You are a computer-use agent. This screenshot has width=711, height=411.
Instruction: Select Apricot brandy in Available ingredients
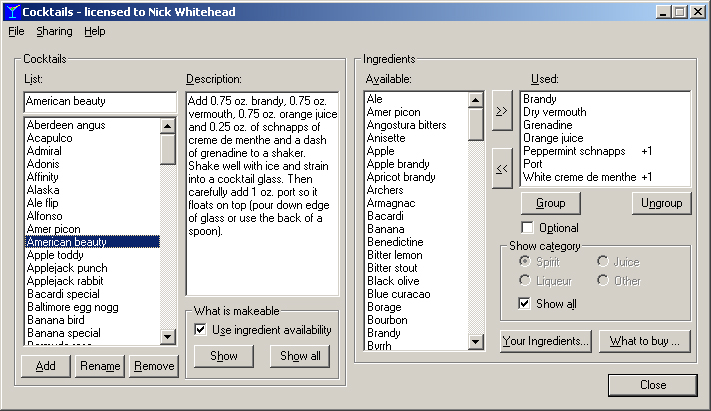pos(416,177)
